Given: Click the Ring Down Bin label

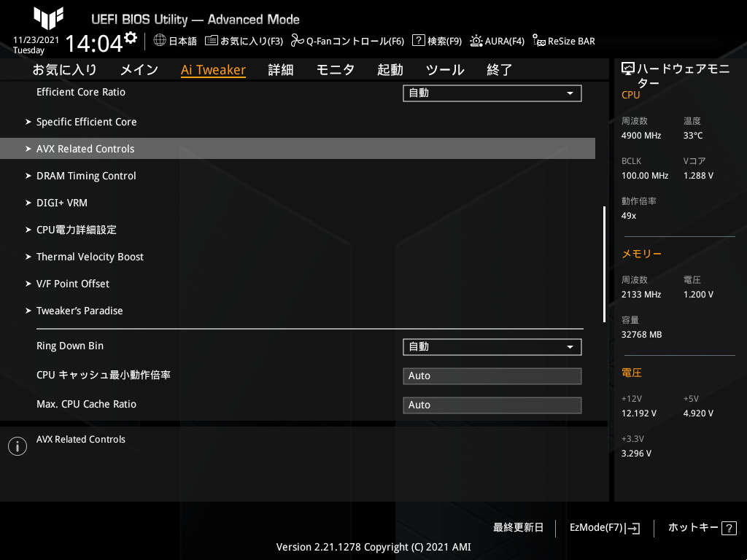Looking at the screenshot, I should pyautogui.click(x=70, y=346).
